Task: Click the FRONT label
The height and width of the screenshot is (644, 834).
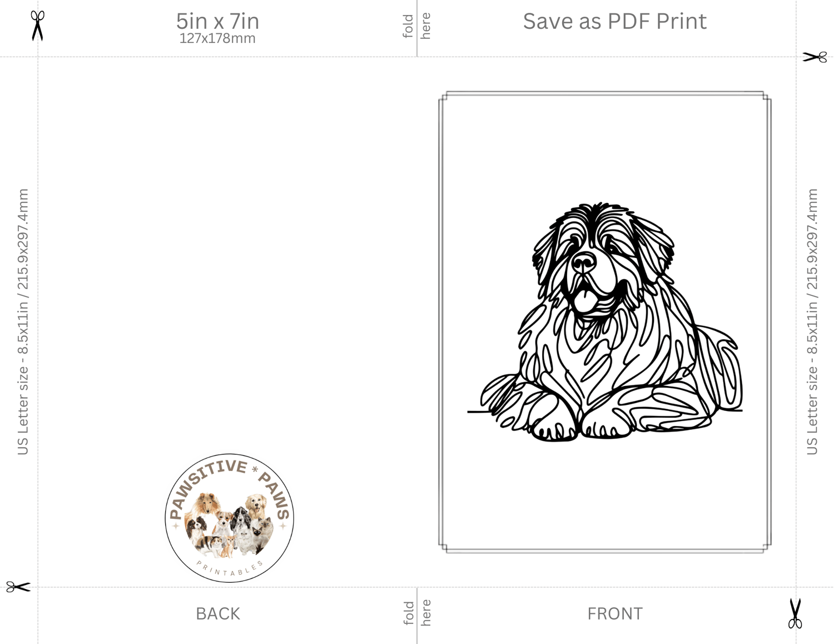Action: (615, 613)
